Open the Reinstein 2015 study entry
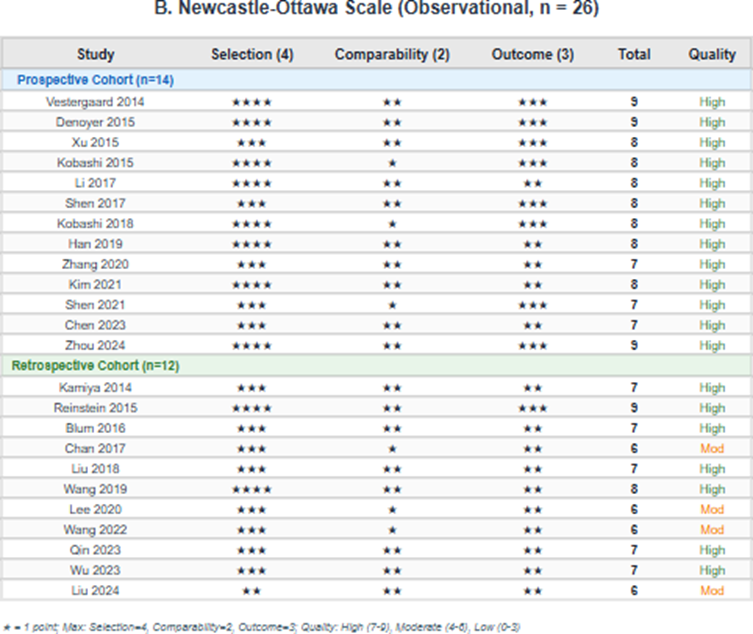 click(95, 408)
